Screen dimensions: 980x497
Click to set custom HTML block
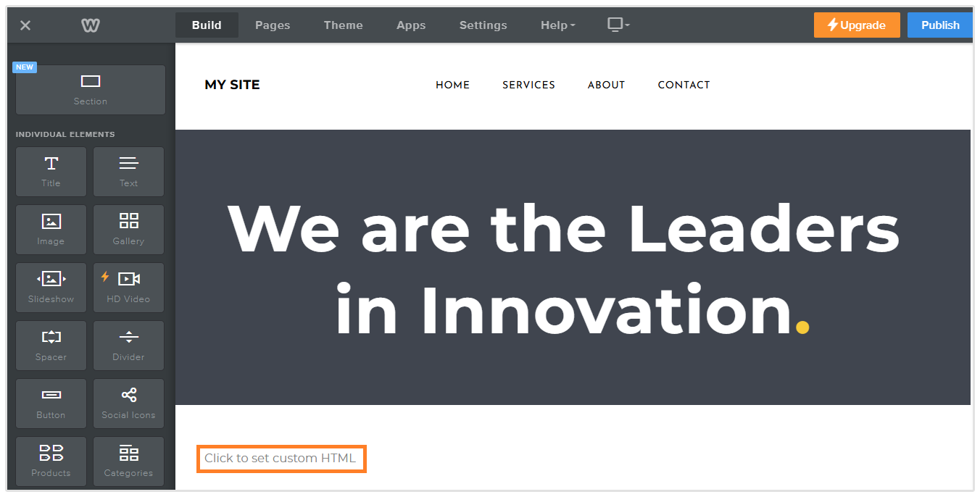point(281,459)
